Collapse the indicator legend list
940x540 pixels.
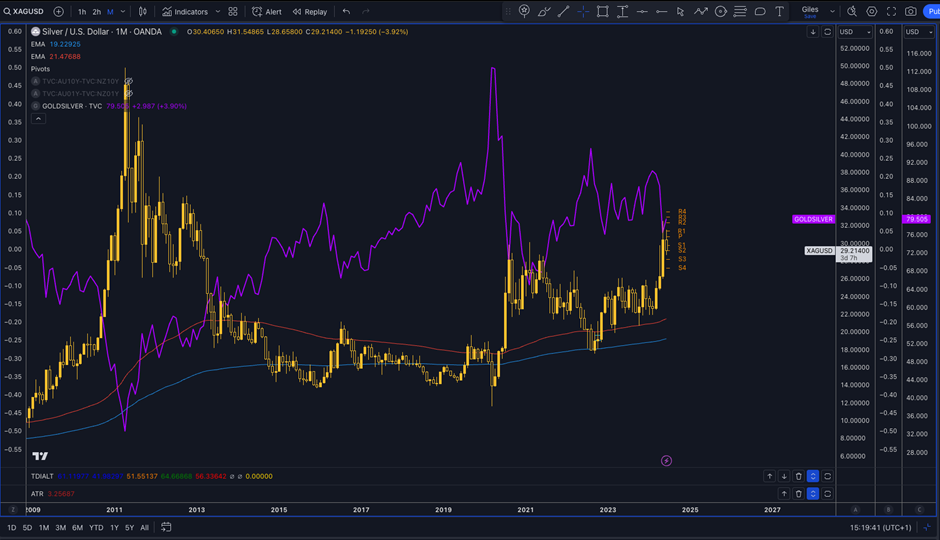tap(38, 118)
